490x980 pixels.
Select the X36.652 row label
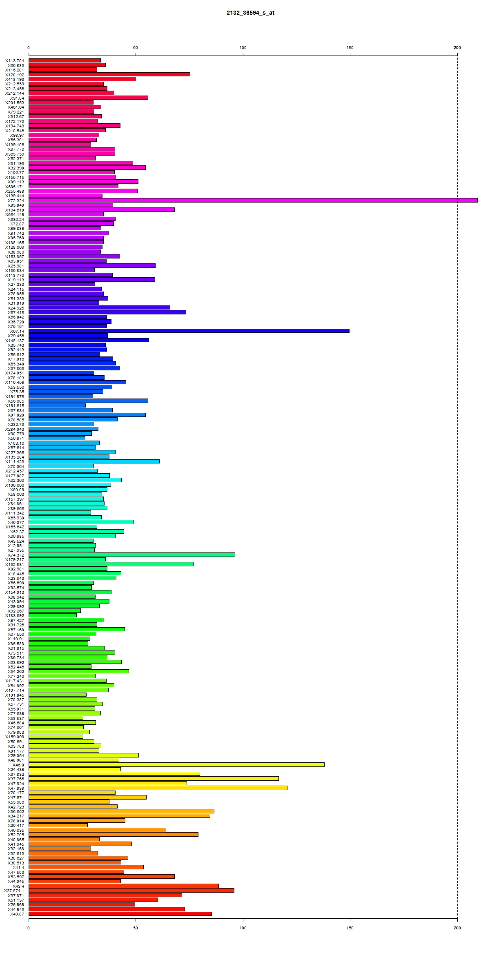point(16,811)
